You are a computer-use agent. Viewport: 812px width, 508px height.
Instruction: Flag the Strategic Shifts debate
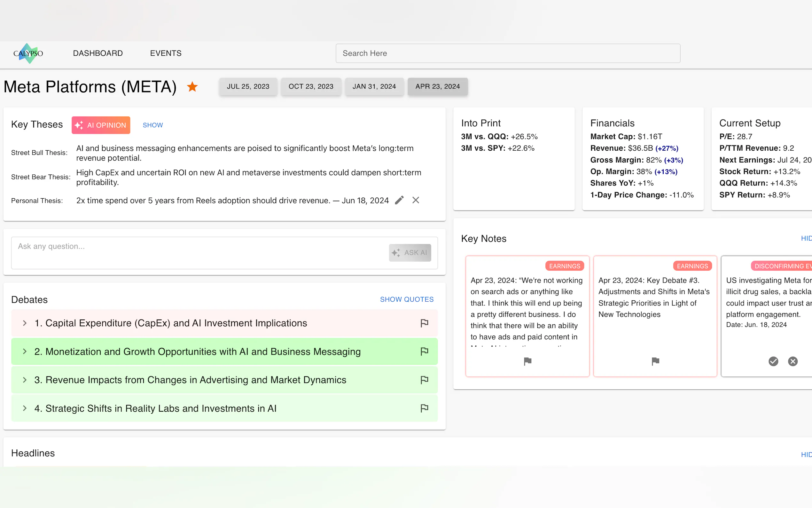point(424,408)
